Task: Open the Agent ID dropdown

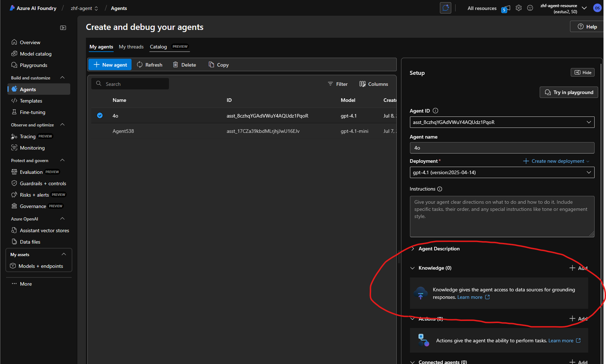Action: pyautogui.click(x=502, y=122)
